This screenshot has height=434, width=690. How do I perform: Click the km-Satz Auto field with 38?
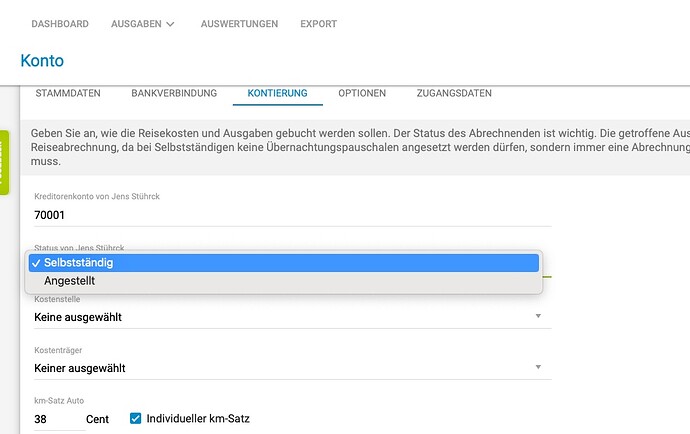pos(59,419)
